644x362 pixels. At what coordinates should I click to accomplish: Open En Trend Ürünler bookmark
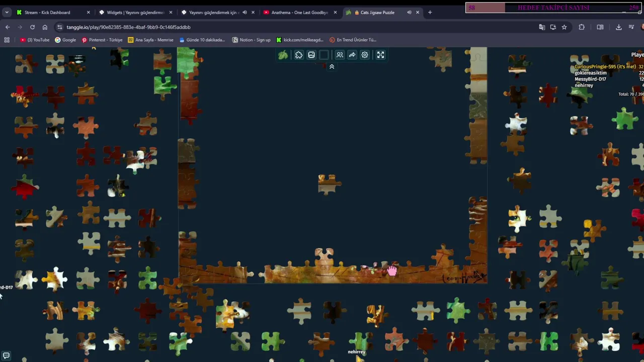353,40
